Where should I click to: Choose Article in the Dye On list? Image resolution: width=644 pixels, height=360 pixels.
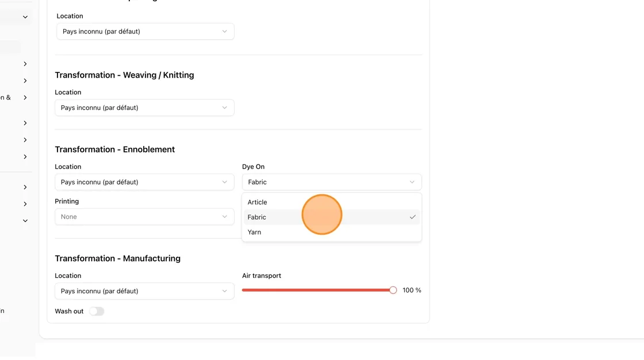[331, 202]
